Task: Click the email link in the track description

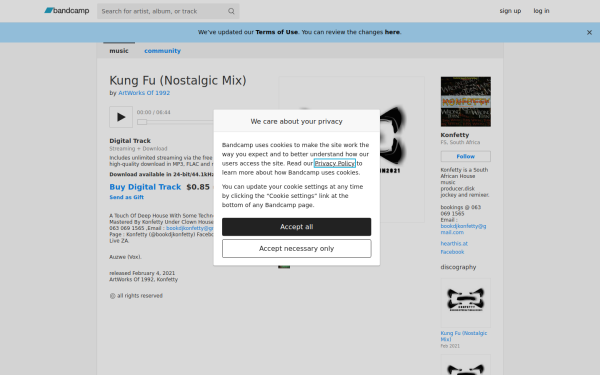Action: click(189, 228)
